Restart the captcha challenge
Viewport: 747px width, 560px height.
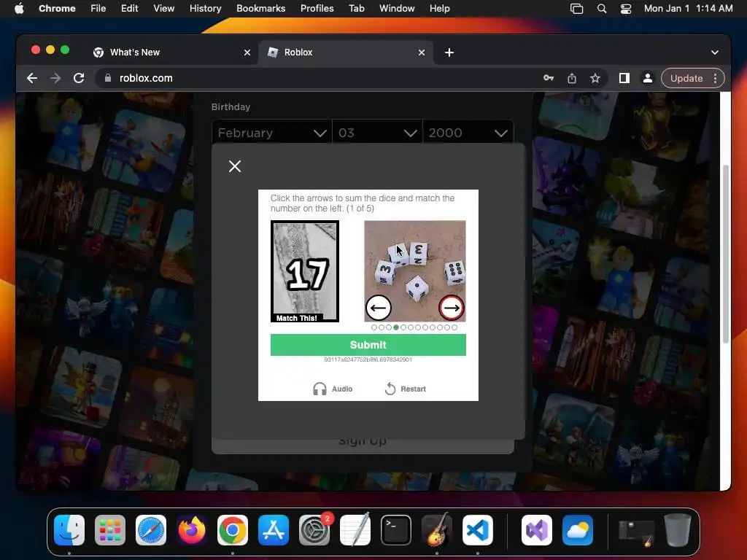[x=405, y=389]
